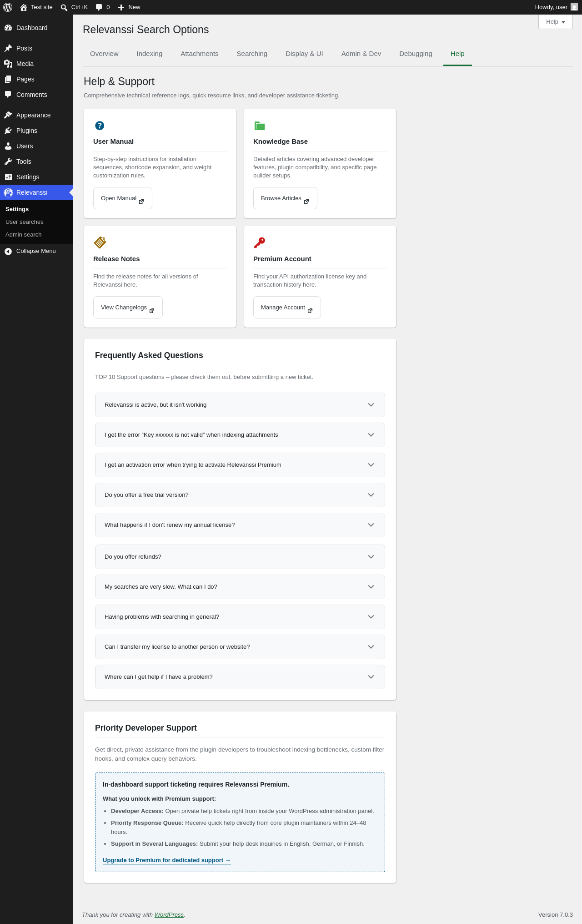The width and height of the screenshot is (582, 924).
Task: Click the View Changelogs button
Action: coord(128,308)
